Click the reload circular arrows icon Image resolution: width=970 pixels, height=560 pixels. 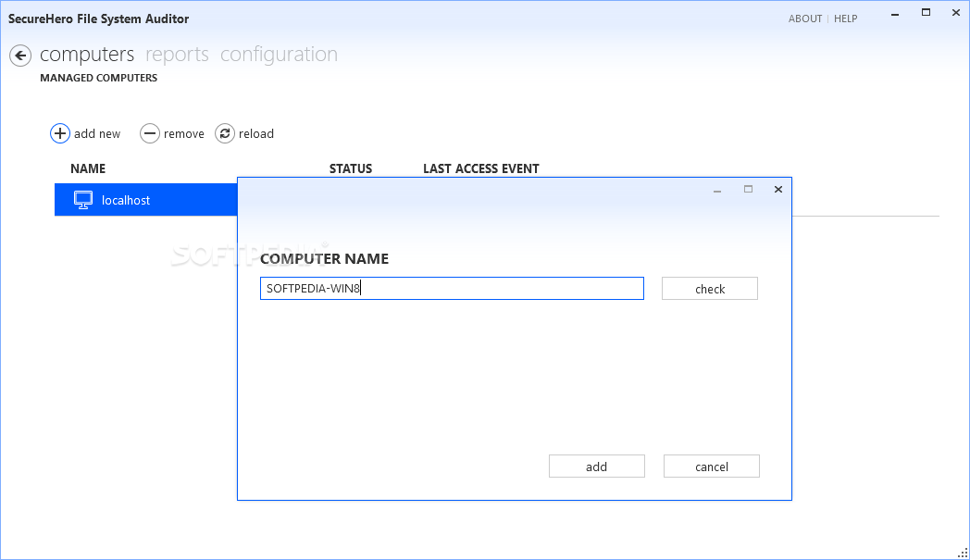pyautogui.click(x=225, y=133)
